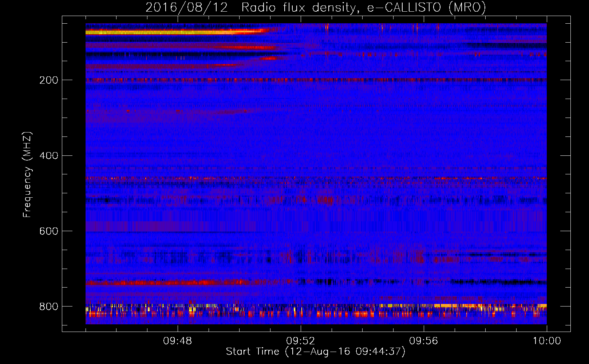
Task: Click the thick red band just above 800 MHz
Action: pos(164,282)
